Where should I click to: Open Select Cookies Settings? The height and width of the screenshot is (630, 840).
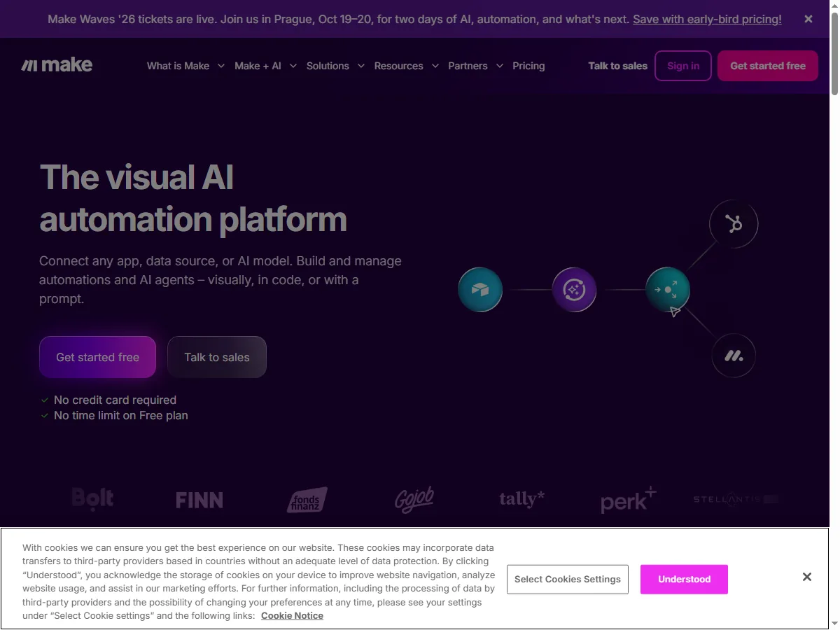(x=568, y=579)
